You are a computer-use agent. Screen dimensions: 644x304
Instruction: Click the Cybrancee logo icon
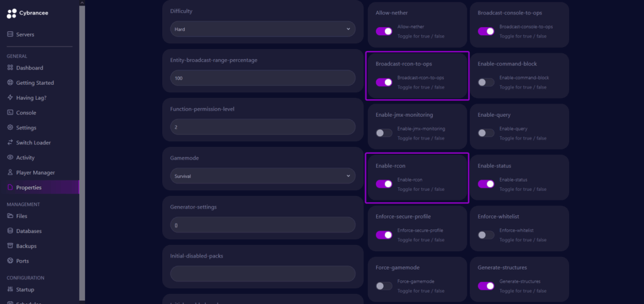pyautogui.click(x=12, y=14)
